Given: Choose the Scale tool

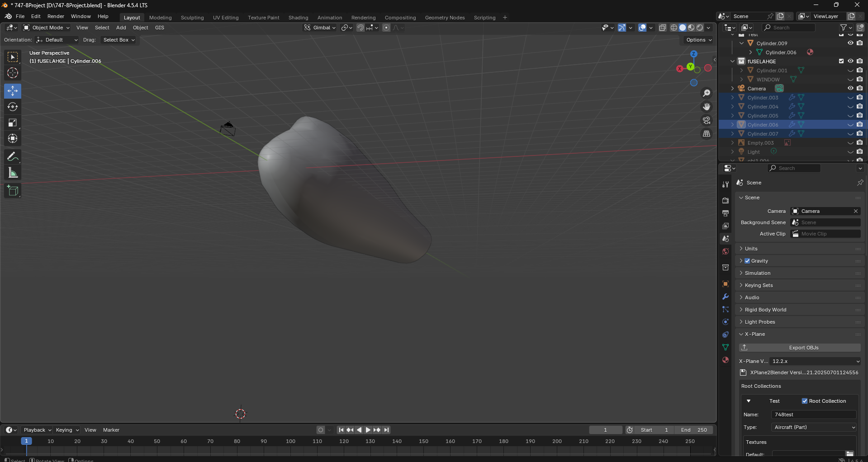Looking at the screenshot, I should tap(13, 123).
